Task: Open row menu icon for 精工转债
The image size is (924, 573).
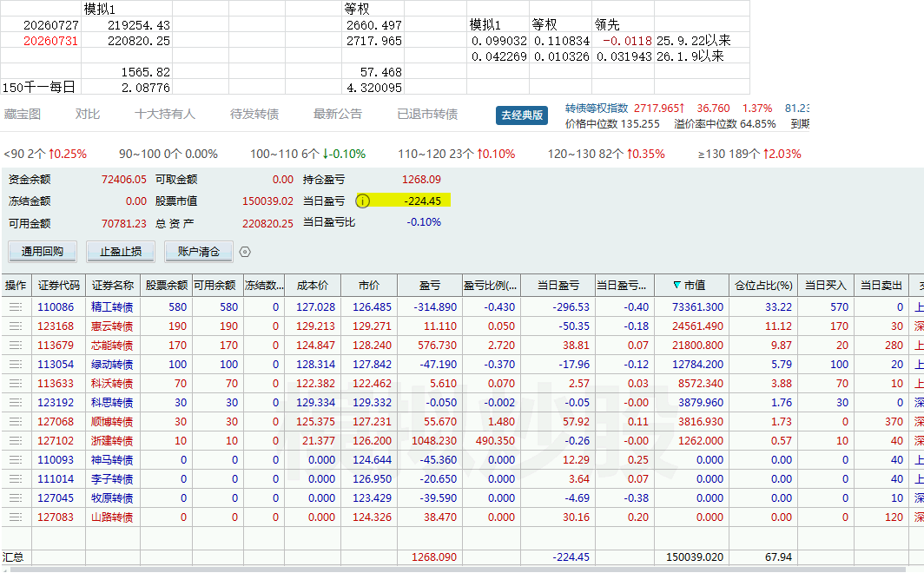Action: tap(16, 306)
